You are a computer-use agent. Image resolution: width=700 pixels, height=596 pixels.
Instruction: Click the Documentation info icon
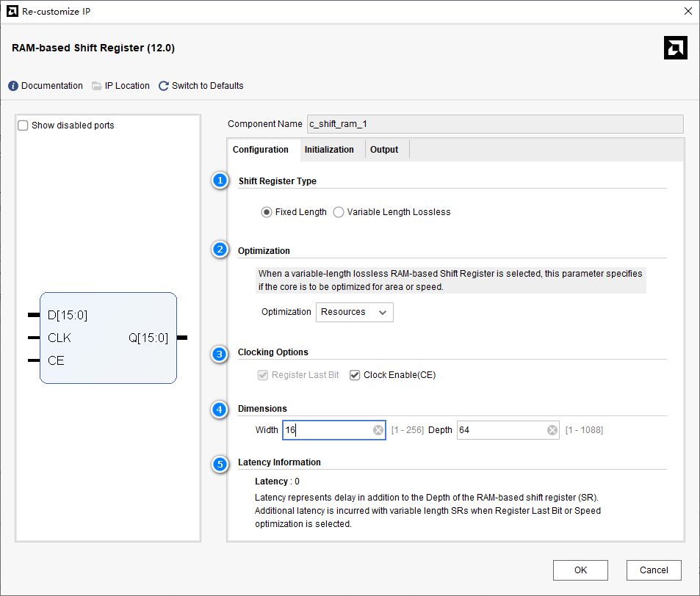pyautogui.click(x=13, y=86)
